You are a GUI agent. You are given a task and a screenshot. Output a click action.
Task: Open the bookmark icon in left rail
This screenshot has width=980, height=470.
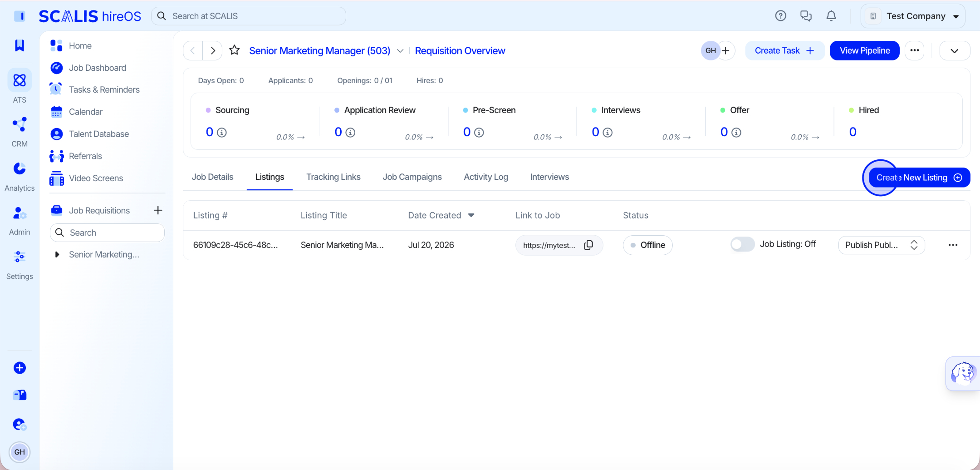pyautogui.click(x=20, y=45)
